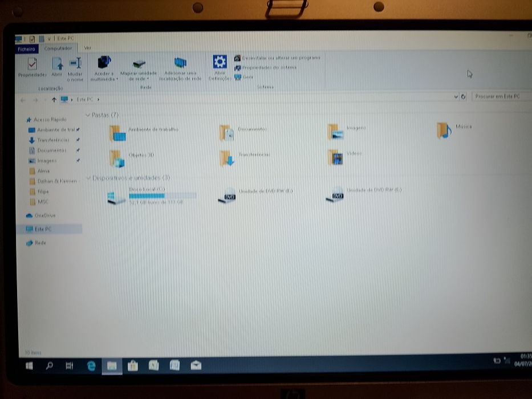Click the forward navigation arrow
Screen dimensions: 532x399
coord(35,100)
